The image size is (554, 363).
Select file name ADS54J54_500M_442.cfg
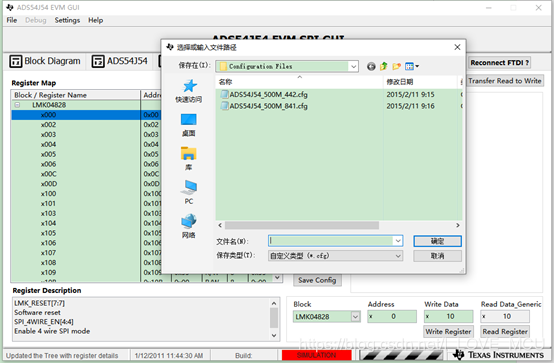pos(269,95)
